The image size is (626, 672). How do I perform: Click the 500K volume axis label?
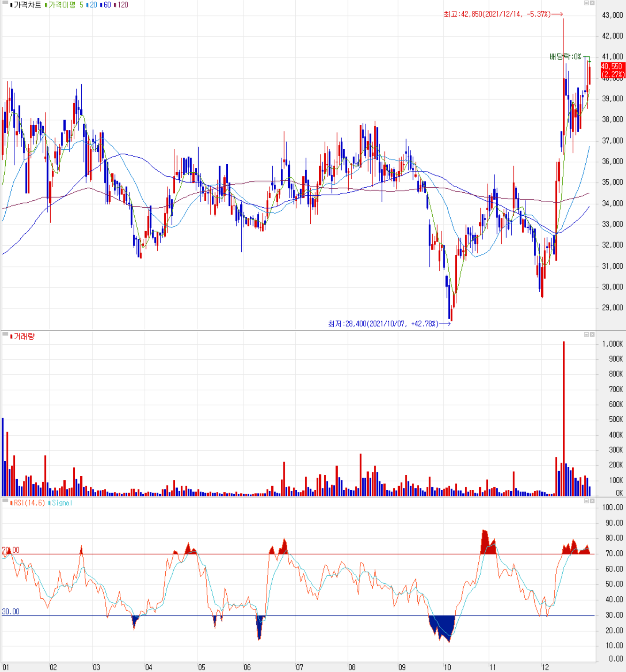coord(616,419)
